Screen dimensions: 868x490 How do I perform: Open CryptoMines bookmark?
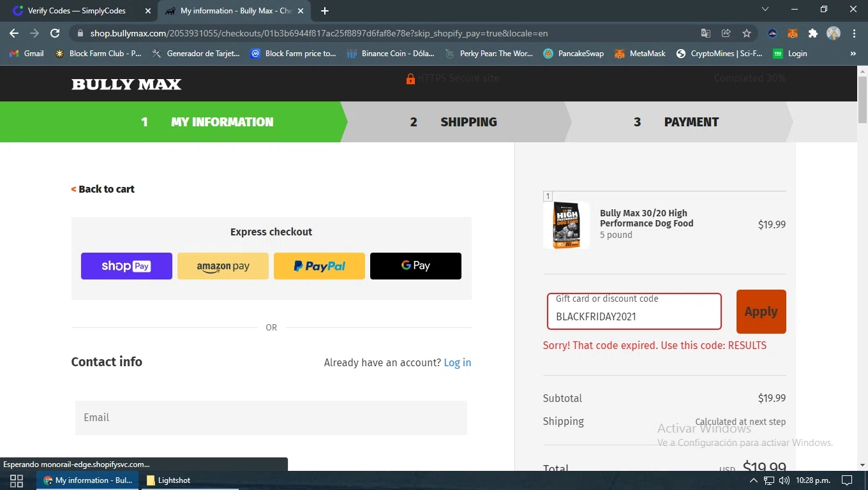(x=719, y=54)
